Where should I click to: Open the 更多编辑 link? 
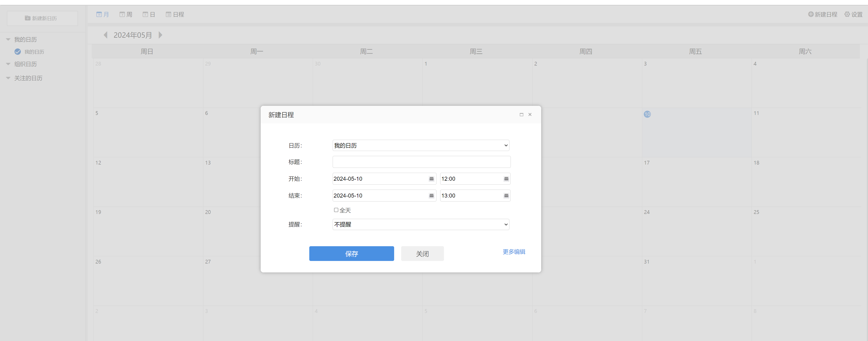[x=514, y=252]
